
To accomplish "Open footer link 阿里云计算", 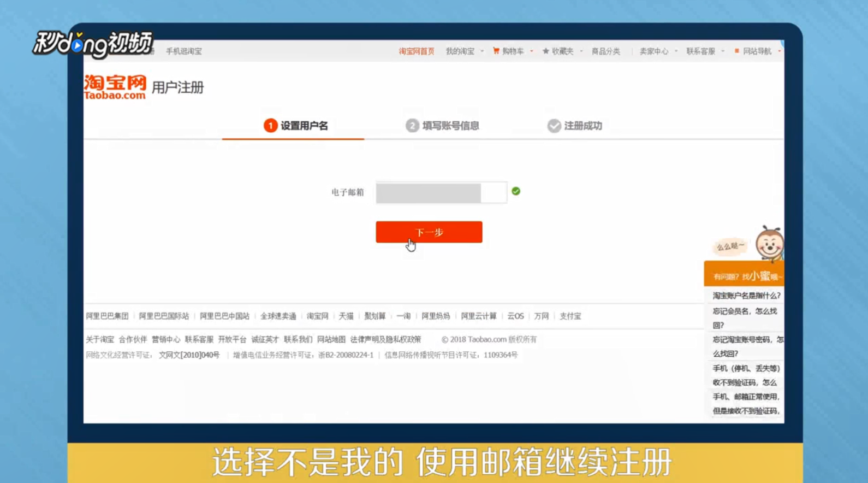I will 479,316.
